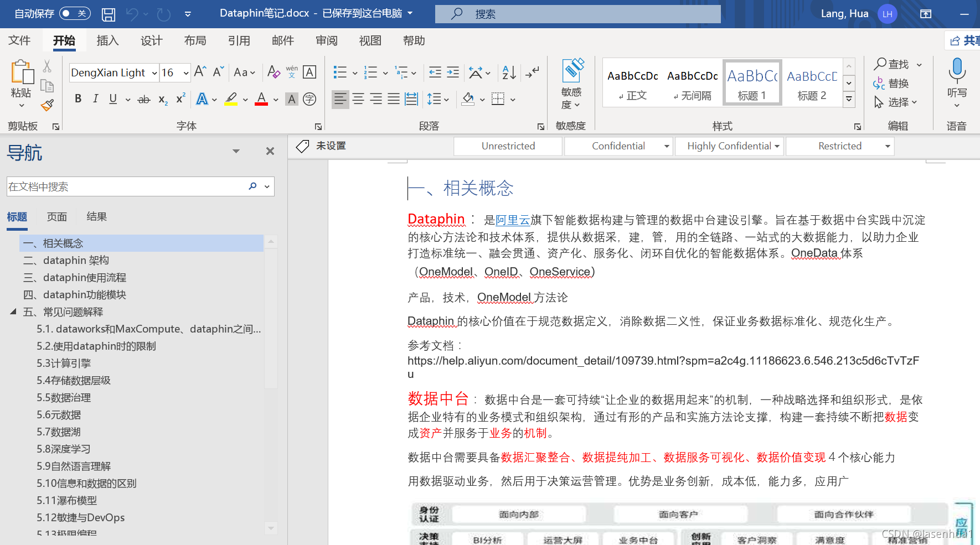Toggle character shading button
The height and width of the screenshot is (545, 980).
click(291, 99)
